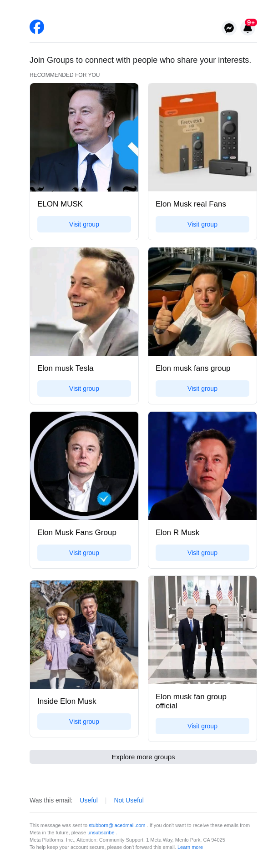
Task: Open the fire tv stick group thumbnail
Action: tap(202, 137)
